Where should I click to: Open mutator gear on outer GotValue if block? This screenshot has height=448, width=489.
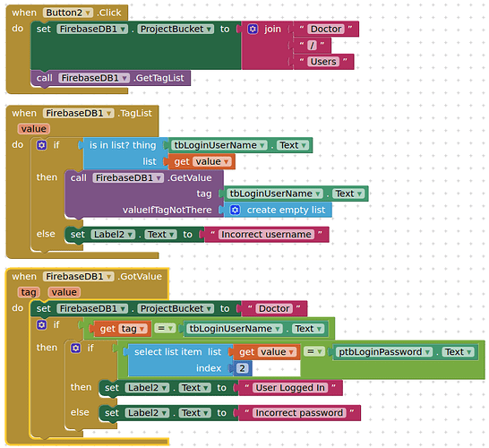tap(41, 324)
